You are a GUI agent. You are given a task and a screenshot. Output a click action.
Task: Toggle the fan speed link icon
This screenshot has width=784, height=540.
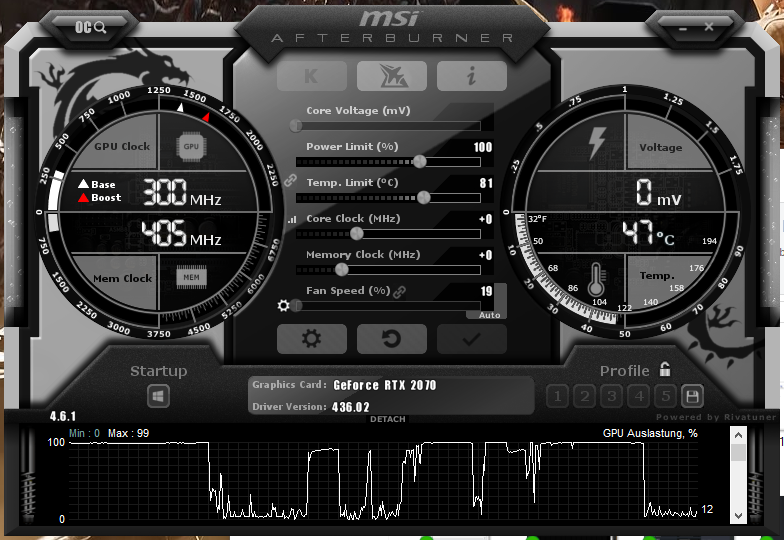(400, 292)
